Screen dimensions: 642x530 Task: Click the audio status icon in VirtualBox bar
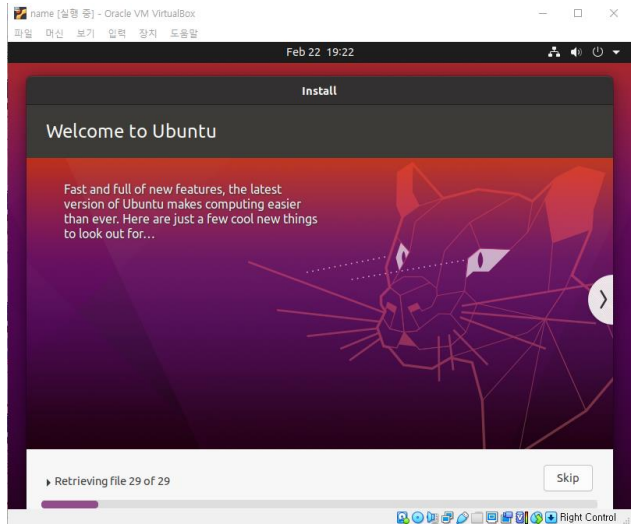(x=432, y=517)
